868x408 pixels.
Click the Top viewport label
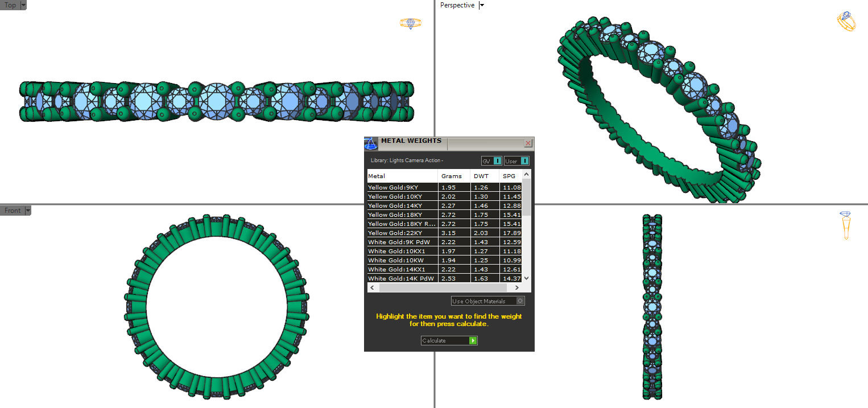(x=10, y=5)
